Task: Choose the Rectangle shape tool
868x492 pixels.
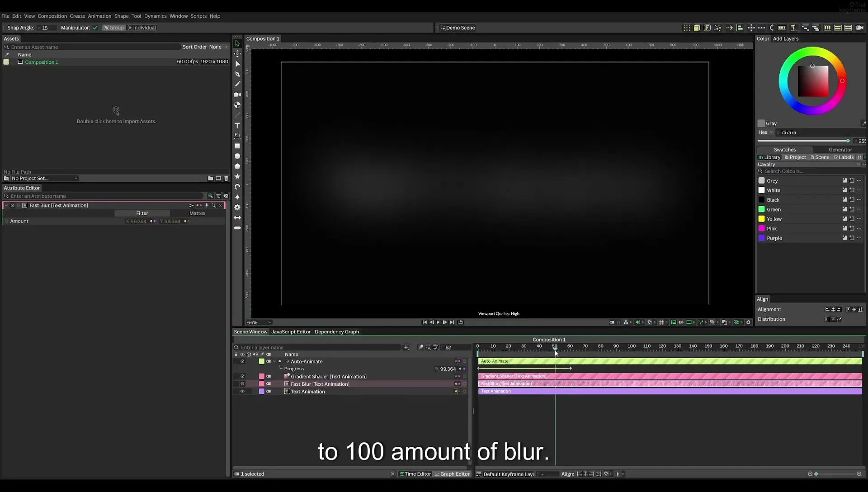Action: (x=237, y=146)
